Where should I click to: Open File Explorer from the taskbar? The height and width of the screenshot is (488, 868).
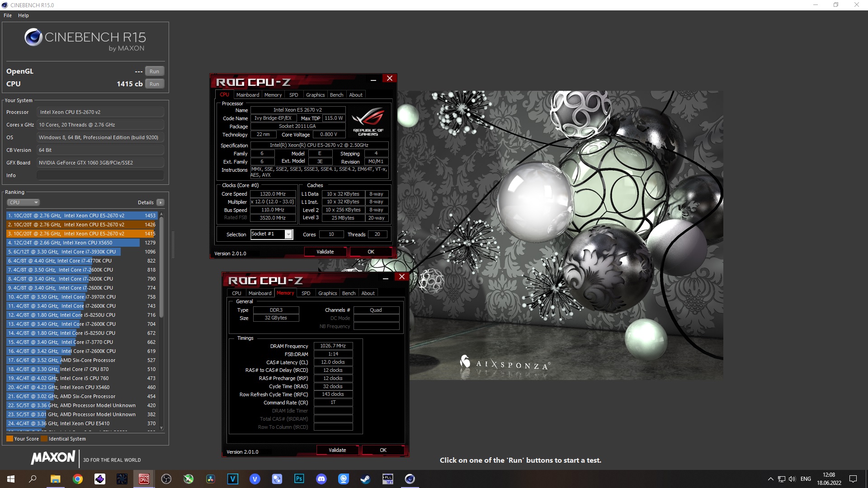pos(55,479)
